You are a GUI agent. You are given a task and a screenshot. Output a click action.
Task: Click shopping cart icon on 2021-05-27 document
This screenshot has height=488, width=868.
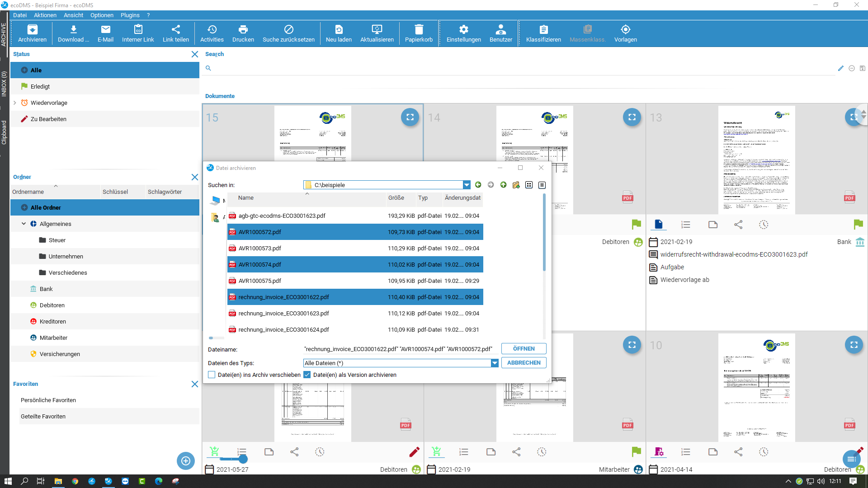(x=214, y=451)
